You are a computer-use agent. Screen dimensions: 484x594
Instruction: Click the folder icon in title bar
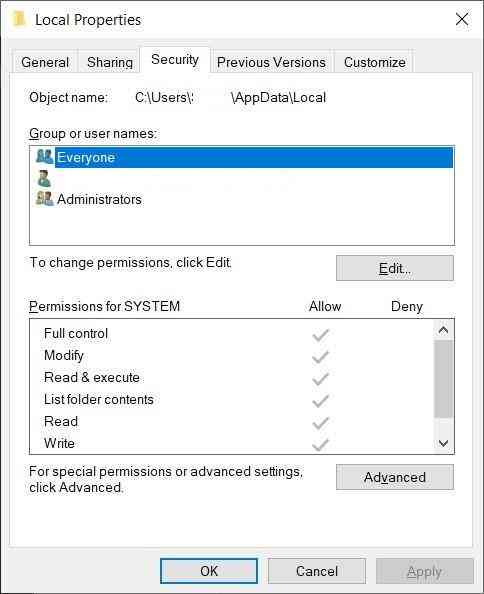pos(19,19)
